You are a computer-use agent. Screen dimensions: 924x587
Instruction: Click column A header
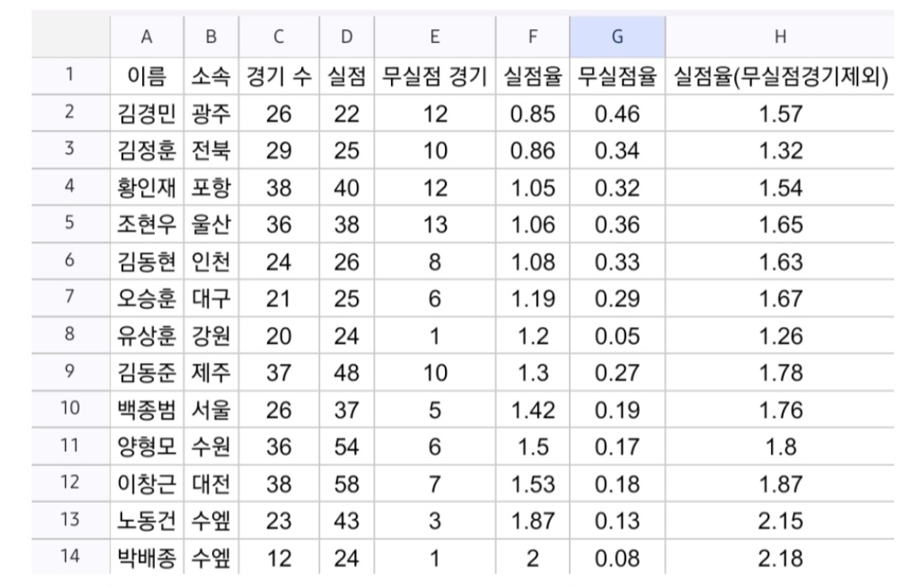point(146,37)
